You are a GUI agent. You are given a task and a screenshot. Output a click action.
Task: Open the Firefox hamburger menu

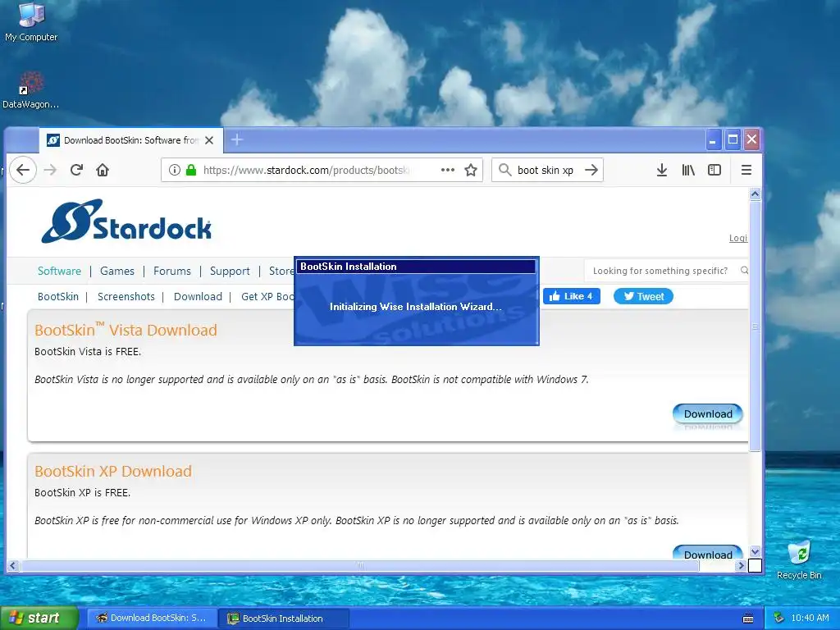746,170
